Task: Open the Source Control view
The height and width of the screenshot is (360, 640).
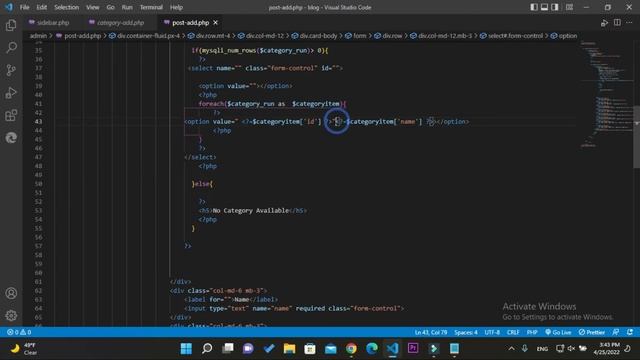Action: tap(11, 70)
